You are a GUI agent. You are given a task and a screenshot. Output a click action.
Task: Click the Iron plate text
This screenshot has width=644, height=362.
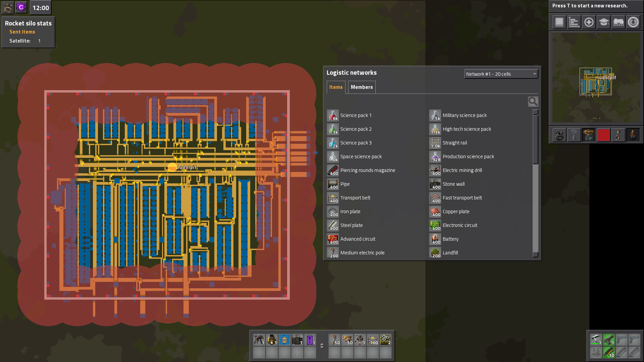point(350,212)
